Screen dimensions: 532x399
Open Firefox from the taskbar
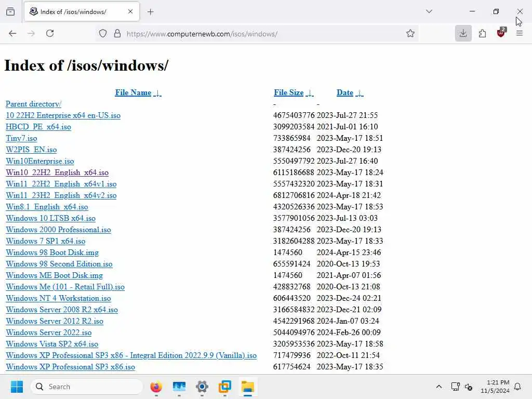pos(156,387)
